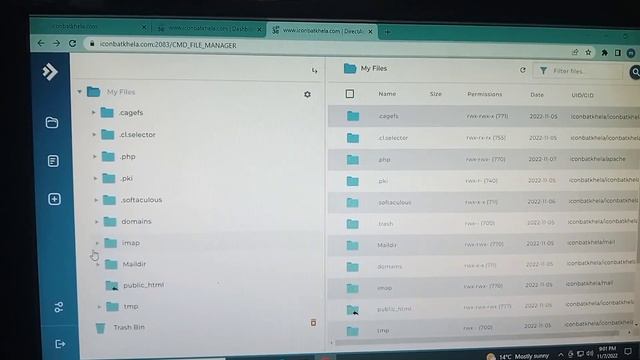Image resolution: width=640 pixels, height=360 pixels.
Task: Click the plus add-new sidebar icon
Action: pyautogui.click(x=54, y=199)
